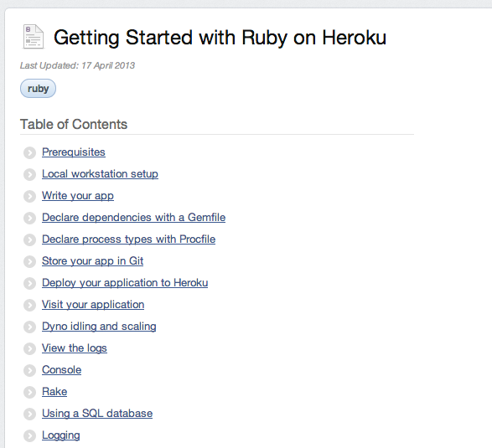The height and width of the screenshot is (448, 492).
Task: Follow the Deploy your application to Heroku link
Action: pos(125,283)
